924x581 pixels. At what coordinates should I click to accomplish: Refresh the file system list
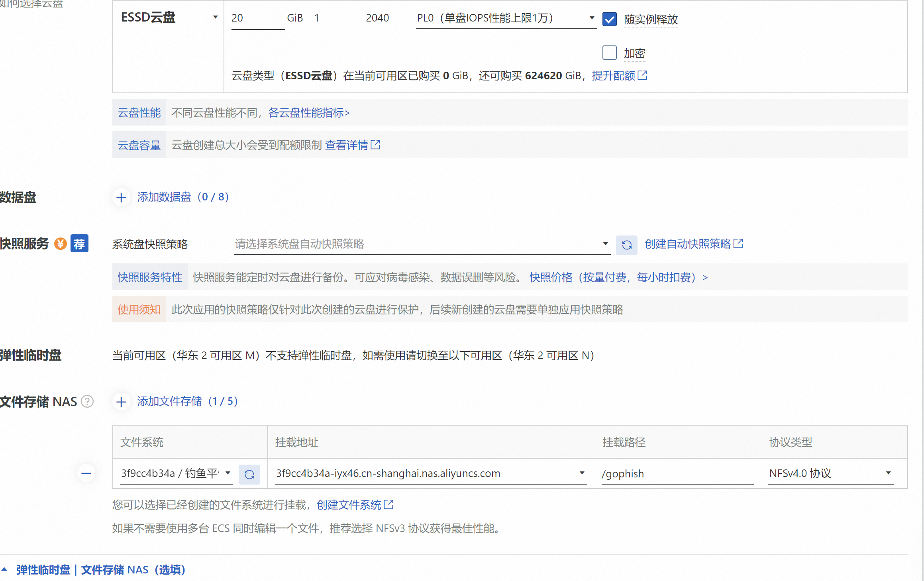(x=249, y=474)
